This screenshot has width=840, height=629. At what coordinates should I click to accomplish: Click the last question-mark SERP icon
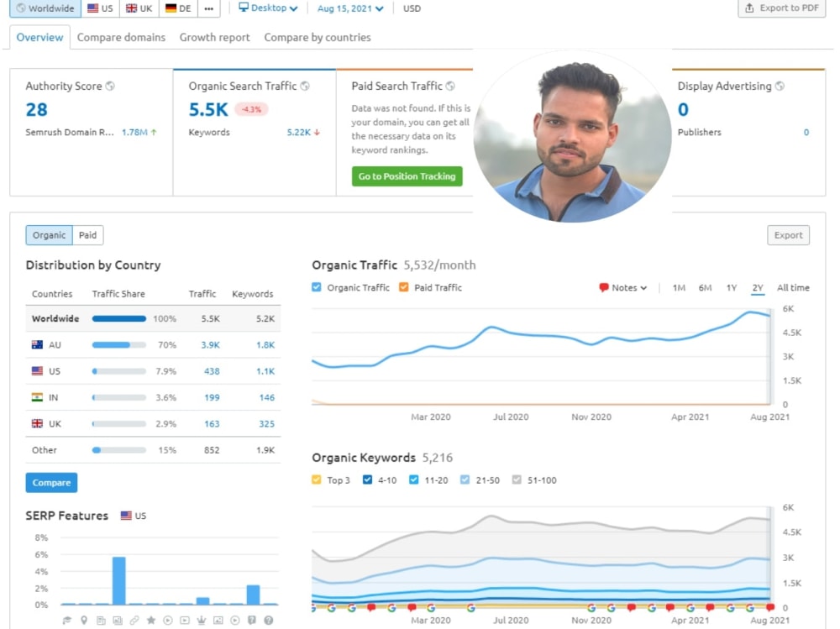point(269,621)
